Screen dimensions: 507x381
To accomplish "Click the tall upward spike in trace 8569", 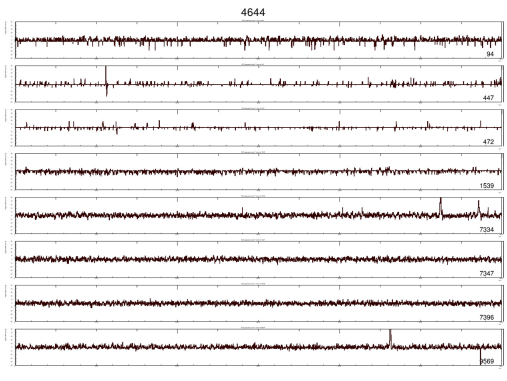I will click(x=390, y=338).
